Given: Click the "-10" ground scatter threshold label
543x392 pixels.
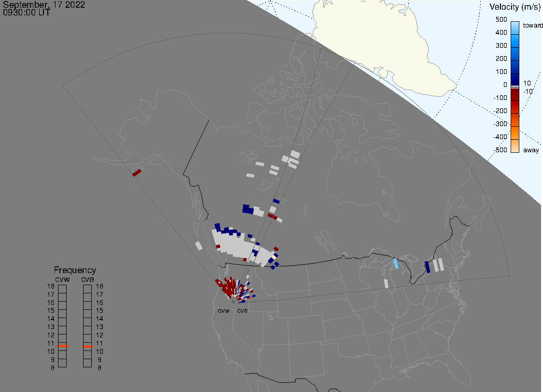Looking at the screenshot, I should click(528, 91).
